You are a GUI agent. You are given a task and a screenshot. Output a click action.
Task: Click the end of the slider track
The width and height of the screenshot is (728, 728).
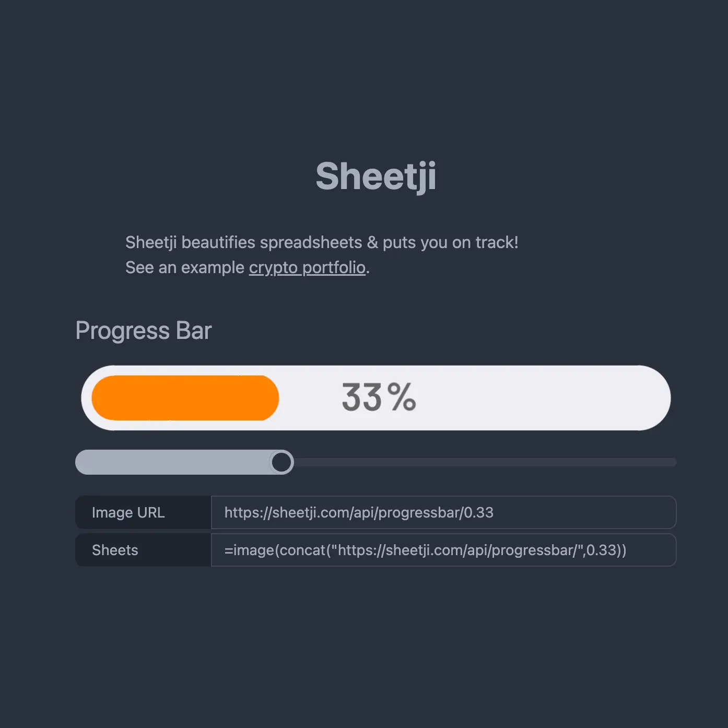tap(668, 462)
